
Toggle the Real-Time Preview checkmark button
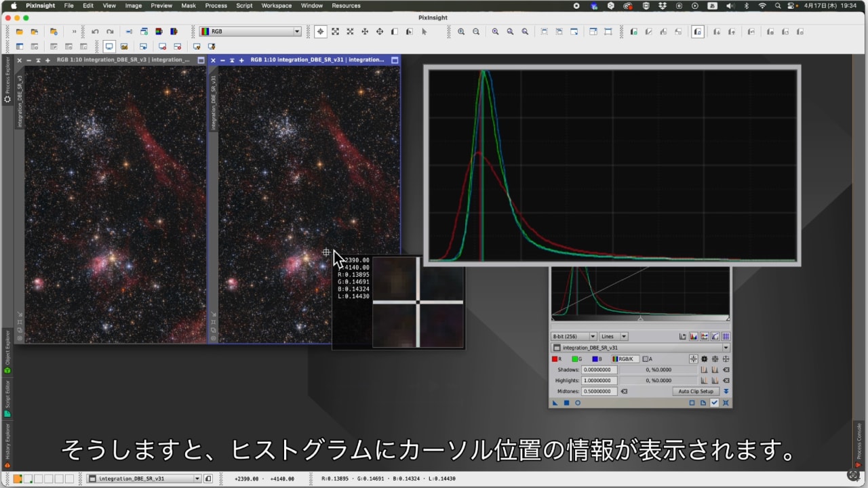[715, 403]
